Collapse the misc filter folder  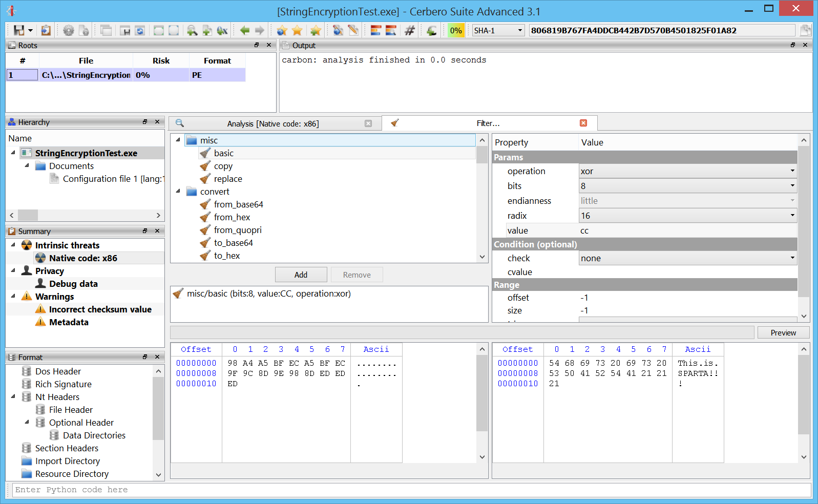pos(178,140)
